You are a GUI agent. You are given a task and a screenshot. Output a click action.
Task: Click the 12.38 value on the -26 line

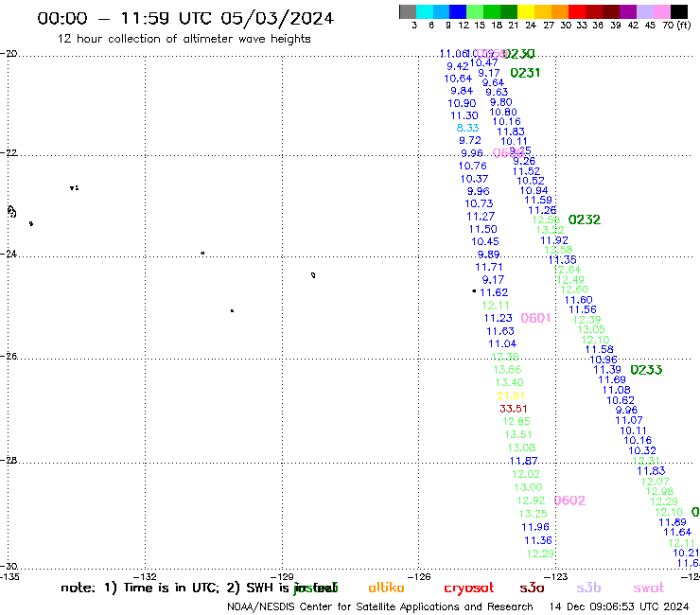pos(505,357)
